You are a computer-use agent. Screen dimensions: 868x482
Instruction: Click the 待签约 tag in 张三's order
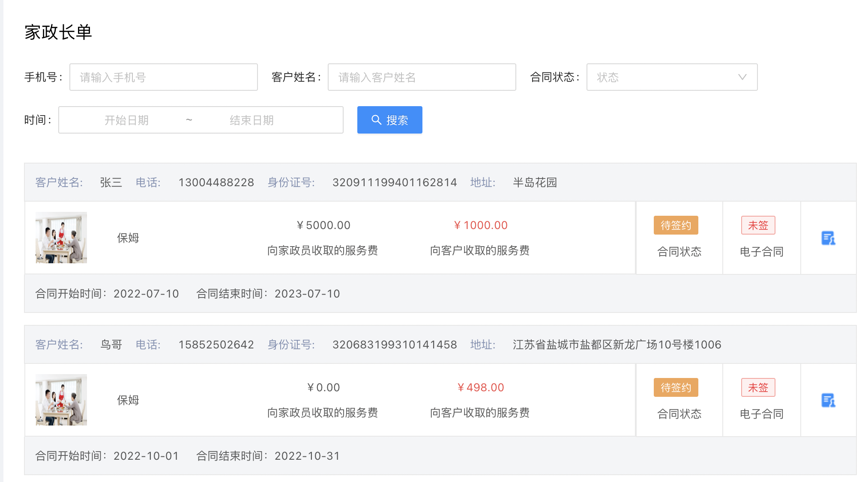click(676, 225)
